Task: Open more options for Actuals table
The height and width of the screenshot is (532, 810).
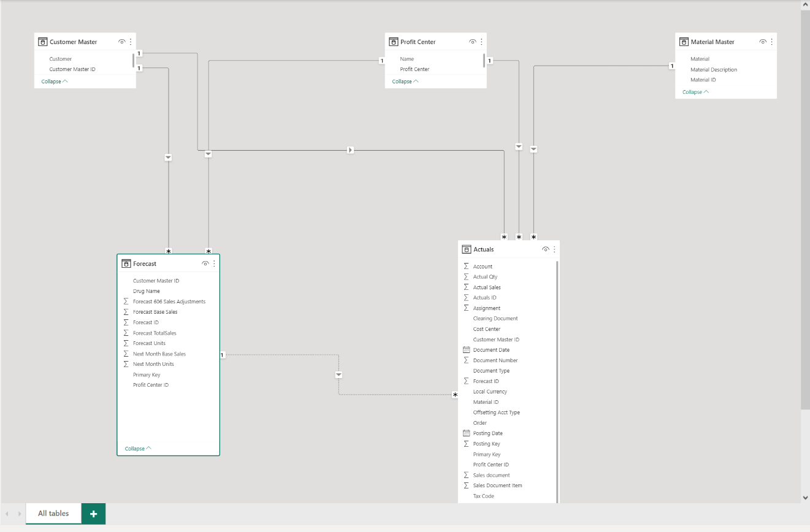Action: [554, 249]
